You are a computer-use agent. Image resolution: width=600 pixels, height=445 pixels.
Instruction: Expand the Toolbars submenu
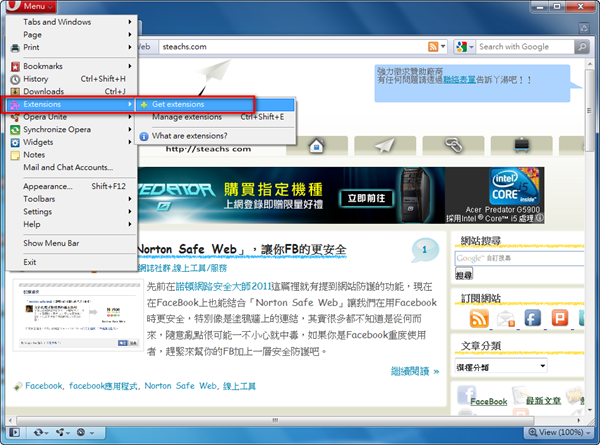point(72,199)
